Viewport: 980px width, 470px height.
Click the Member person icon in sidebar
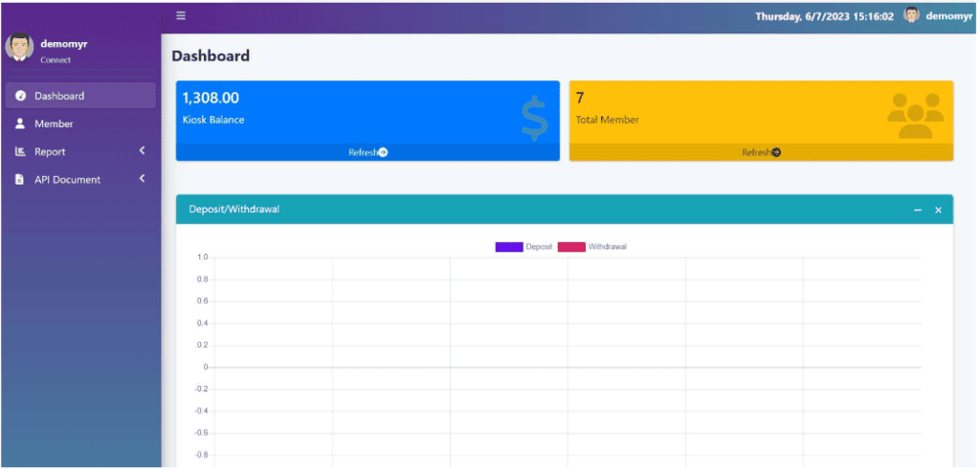[20, 123]
